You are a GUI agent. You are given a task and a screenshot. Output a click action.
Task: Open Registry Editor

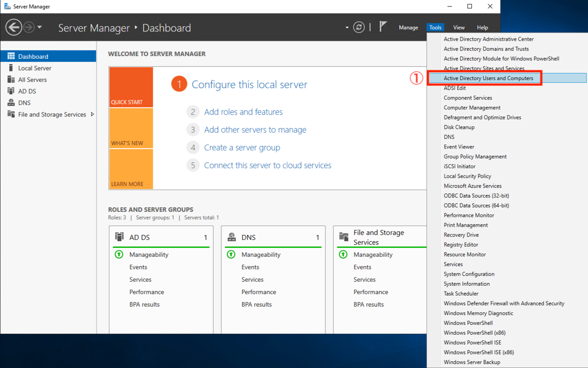tap(507, 245)
